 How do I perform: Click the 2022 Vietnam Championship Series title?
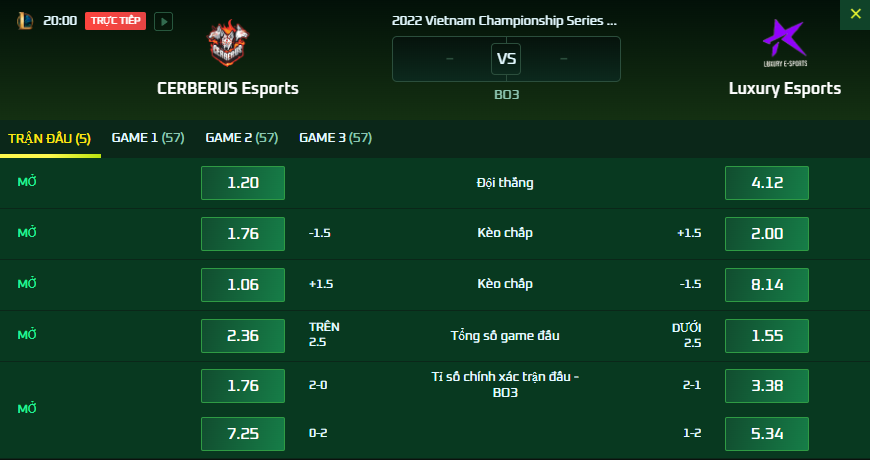click(504, 21)
